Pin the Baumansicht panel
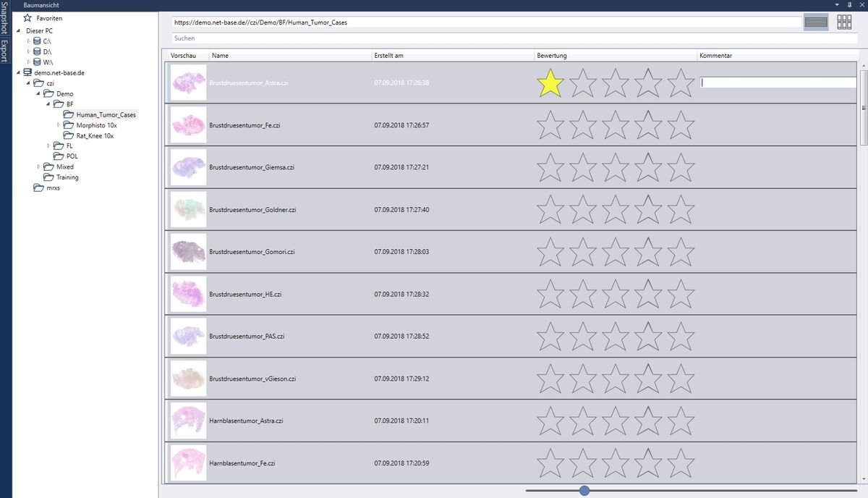This screenshot has height=498, width=868. tap(849, 4)
